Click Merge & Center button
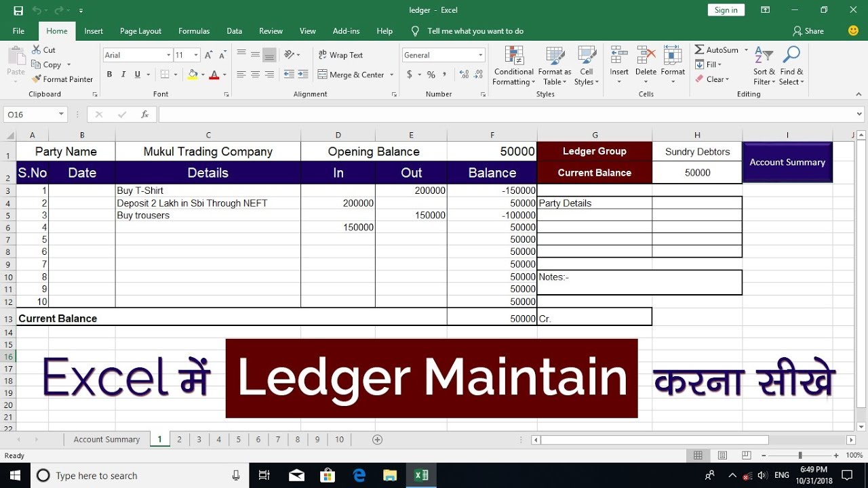Screen dimensions: 868x488 tap(351, 75)
